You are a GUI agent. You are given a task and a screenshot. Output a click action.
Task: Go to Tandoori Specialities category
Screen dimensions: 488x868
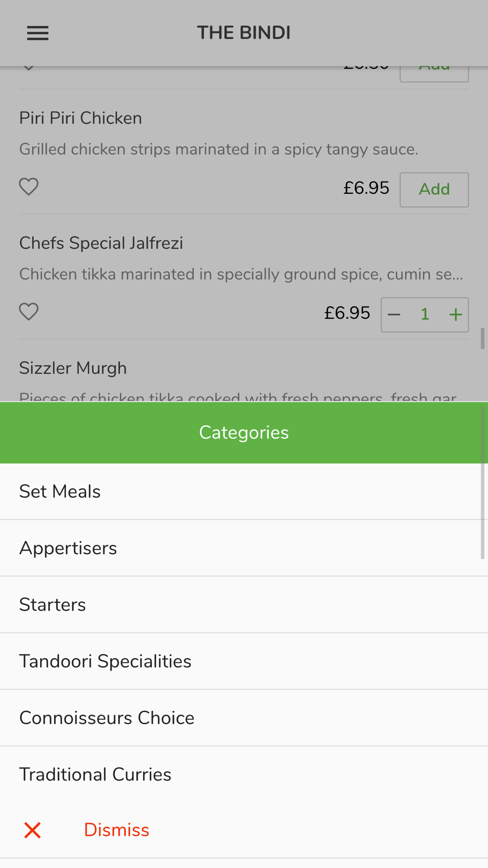244,661
